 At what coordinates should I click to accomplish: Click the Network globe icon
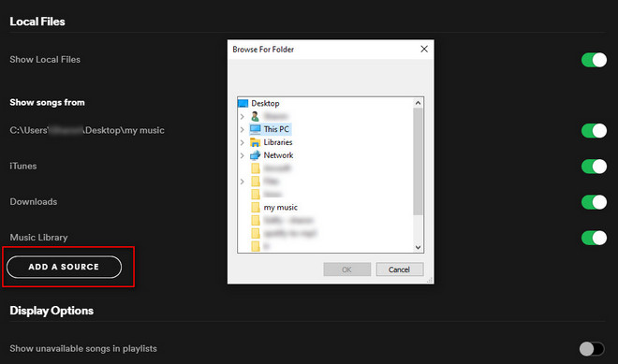click(x=256, y=155)
